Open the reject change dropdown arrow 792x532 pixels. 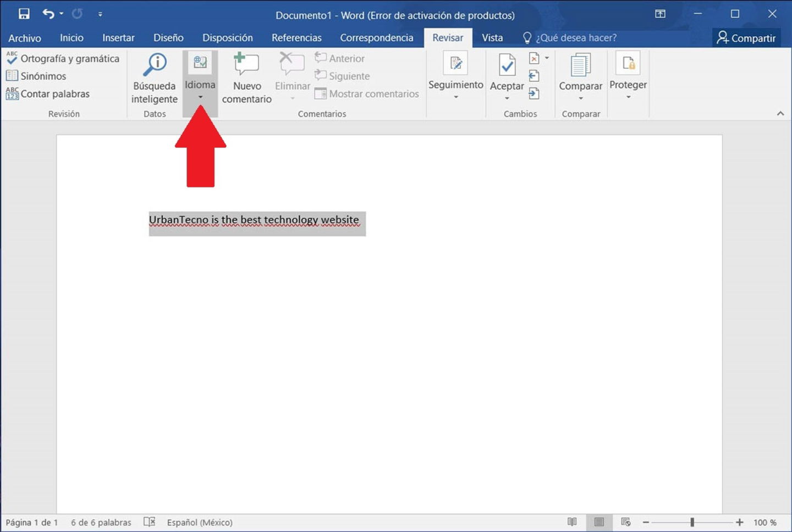click(x=547, y=58)
